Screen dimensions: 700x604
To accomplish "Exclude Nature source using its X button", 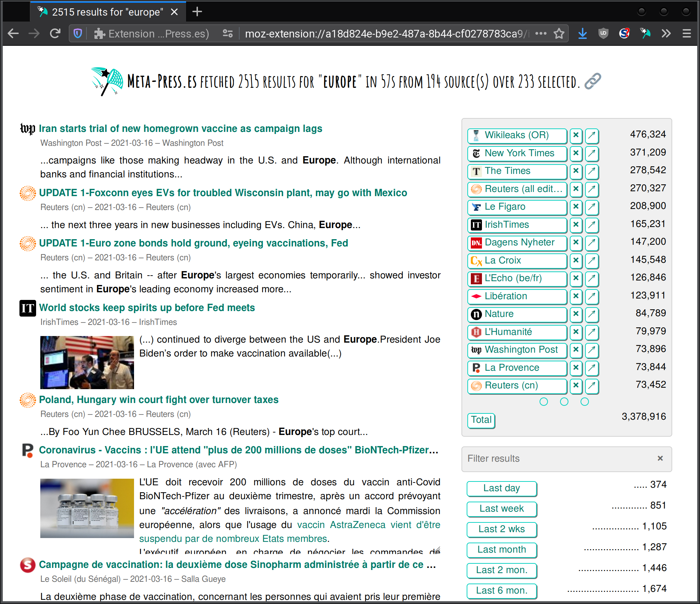I will pos(576,314).
